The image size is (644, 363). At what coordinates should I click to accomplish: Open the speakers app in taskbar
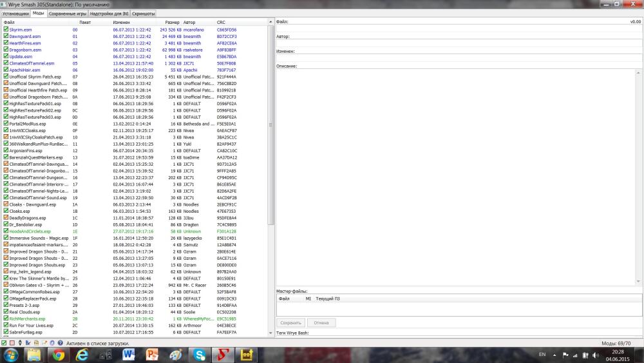[x=105, y=355]
